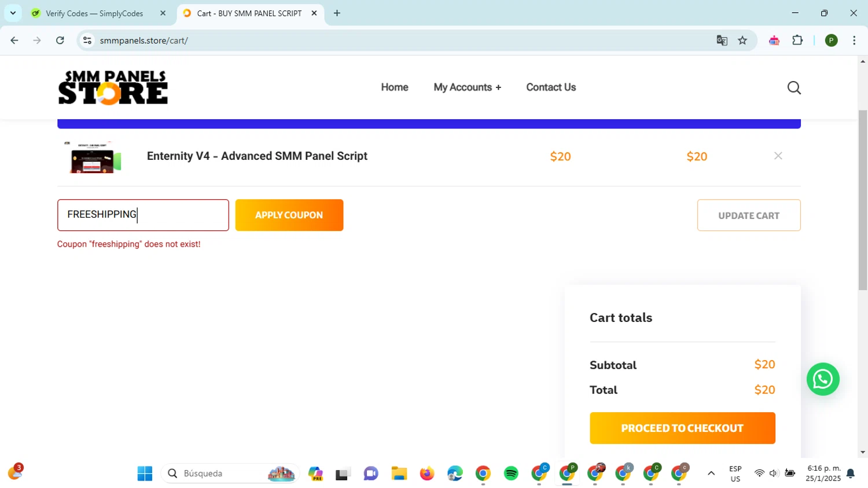The width and height of the screenshot is (868, 488).
Task: Switch ESP US keyboard language
Action: [735, 474]
